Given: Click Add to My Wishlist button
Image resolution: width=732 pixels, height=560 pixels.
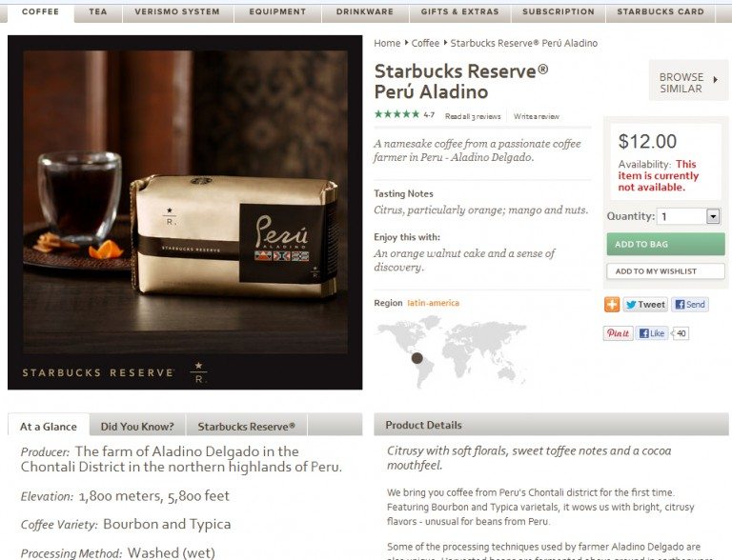Looking at the screenshot, I should point(665,271).
